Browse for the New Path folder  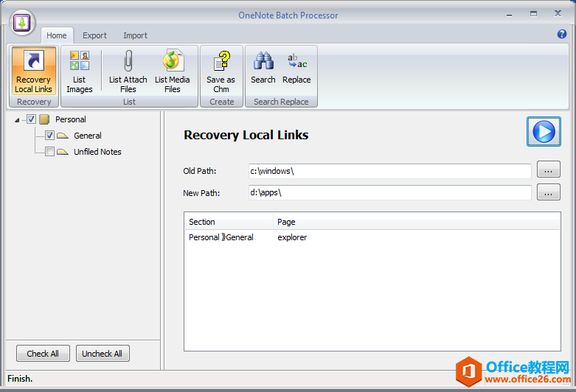(x=548, y=192)
